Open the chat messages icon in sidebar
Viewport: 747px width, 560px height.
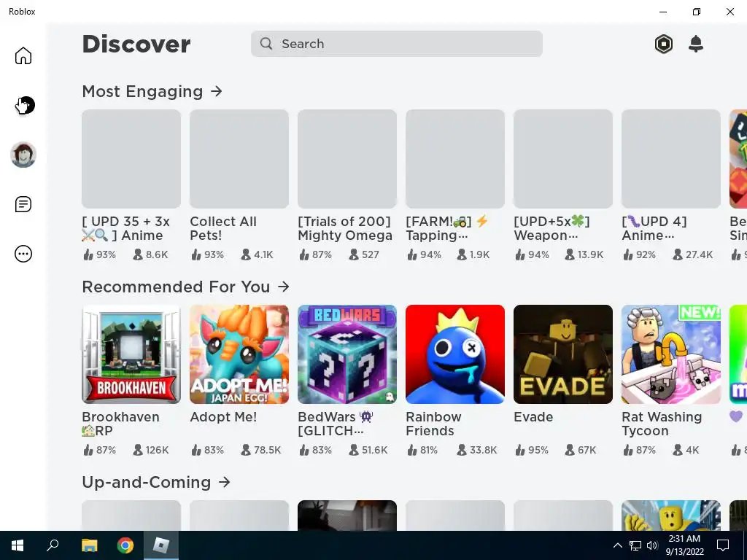(23, 204)
